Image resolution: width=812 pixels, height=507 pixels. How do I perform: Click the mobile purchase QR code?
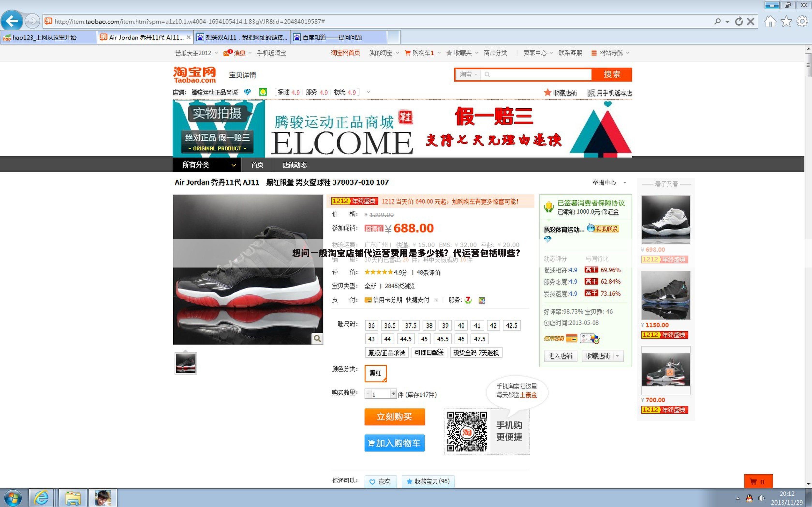click(x=467, y=431)
